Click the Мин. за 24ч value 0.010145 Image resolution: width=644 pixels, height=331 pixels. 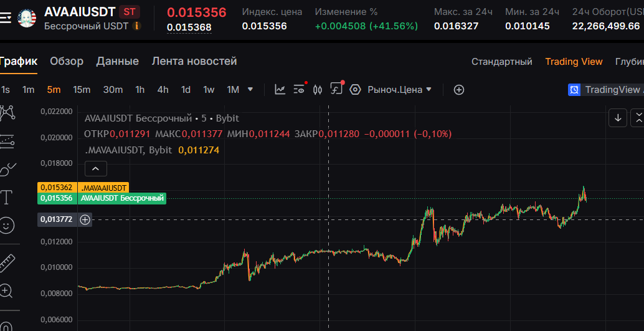(x=528, y=26)
